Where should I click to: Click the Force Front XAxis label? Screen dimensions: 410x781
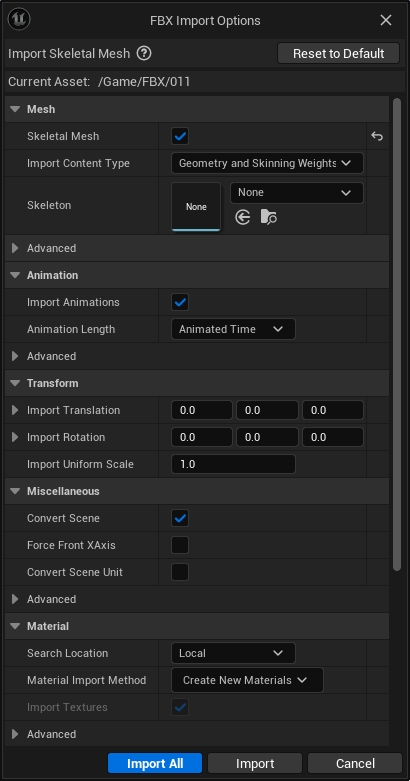pos(71,545)
